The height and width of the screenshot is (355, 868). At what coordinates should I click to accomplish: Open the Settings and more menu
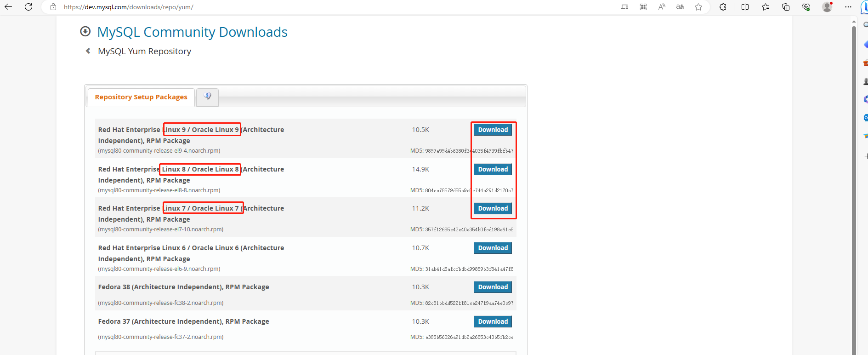tap(848, 7)
